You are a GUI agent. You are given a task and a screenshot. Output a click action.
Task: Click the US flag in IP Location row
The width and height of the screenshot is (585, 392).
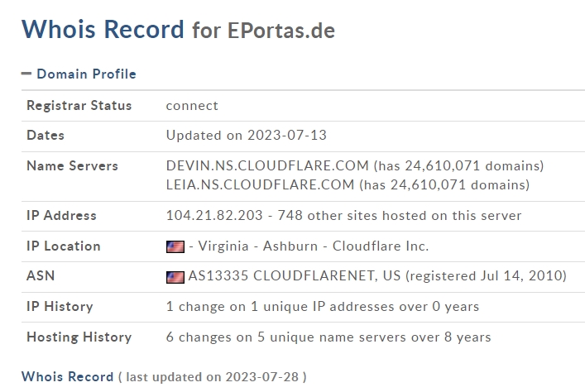pos(175,246)
